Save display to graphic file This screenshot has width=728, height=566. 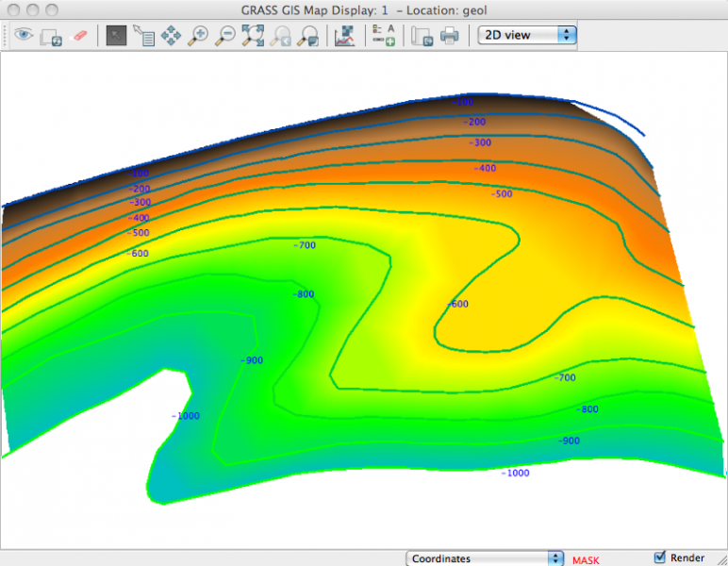422,36
